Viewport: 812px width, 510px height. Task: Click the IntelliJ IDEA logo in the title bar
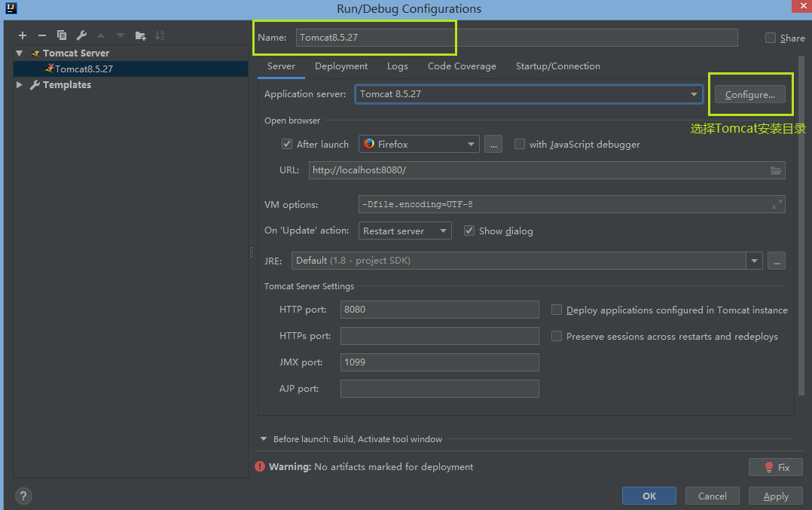(11, 8)
